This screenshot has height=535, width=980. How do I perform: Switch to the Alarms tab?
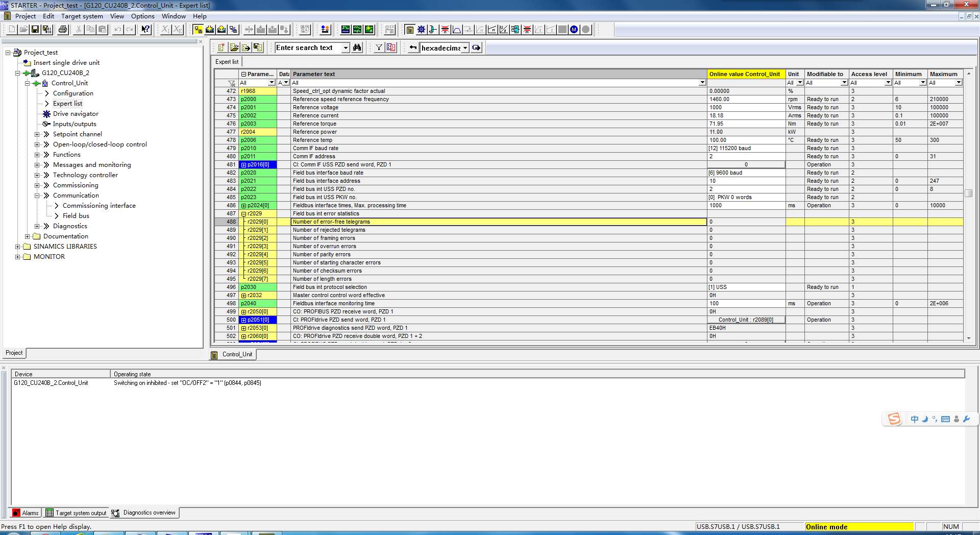[x=26, y=513]
